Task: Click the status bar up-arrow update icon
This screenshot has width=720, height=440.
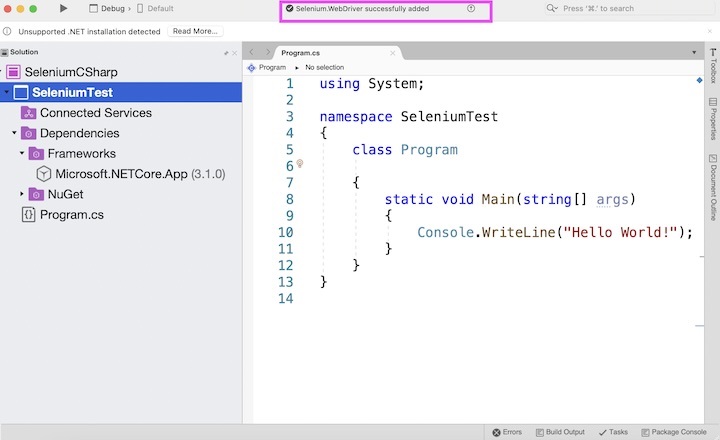Action: 471,8
